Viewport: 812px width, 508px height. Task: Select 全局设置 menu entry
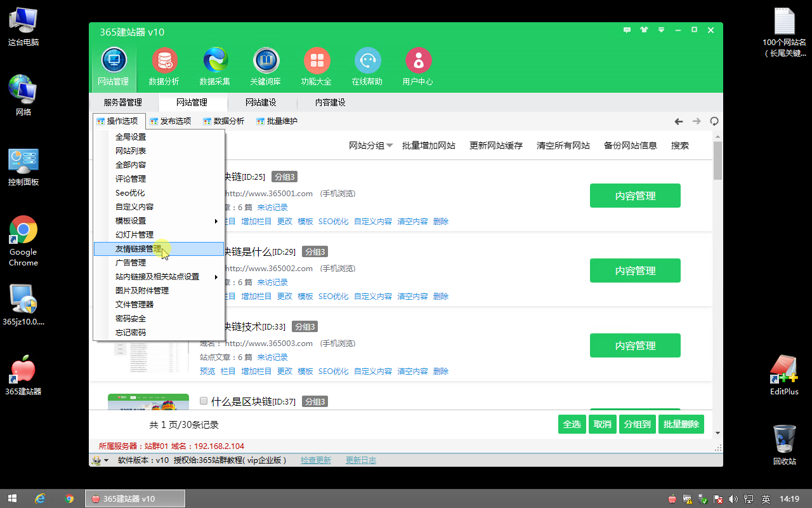[x=159, y=137]
